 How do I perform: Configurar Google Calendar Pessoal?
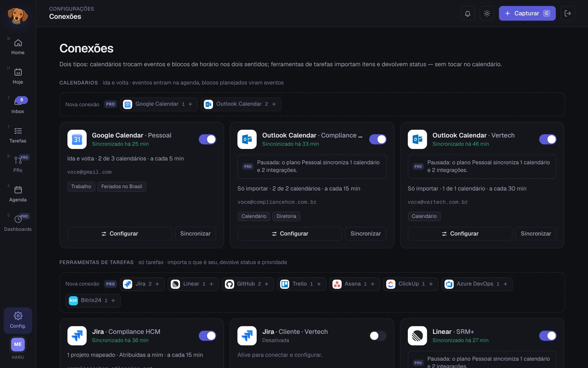(x=120, y=234)
